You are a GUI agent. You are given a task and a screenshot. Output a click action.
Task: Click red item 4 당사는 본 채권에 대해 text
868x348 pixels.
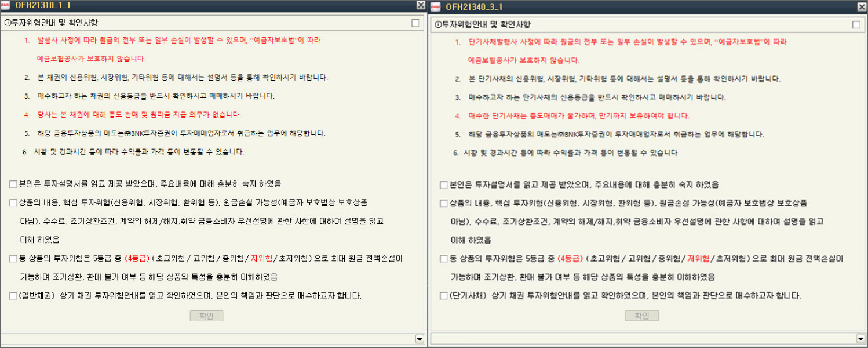(139, 114)
